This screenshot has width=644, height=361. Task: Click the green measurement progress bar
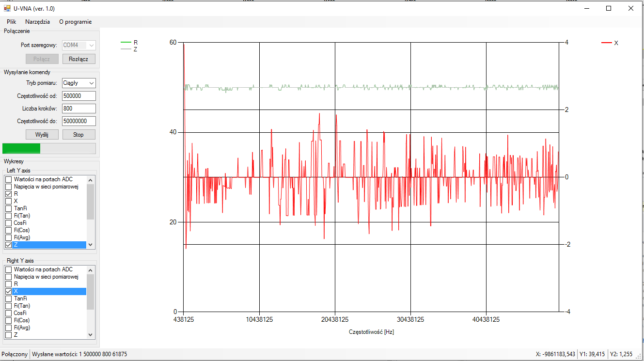[49, 148]
